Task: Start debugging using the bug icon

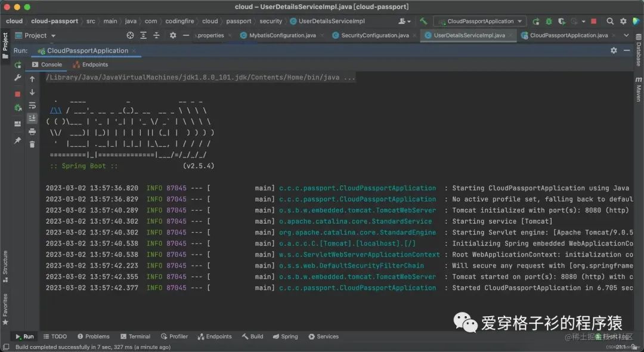Action: pos(549,21)
